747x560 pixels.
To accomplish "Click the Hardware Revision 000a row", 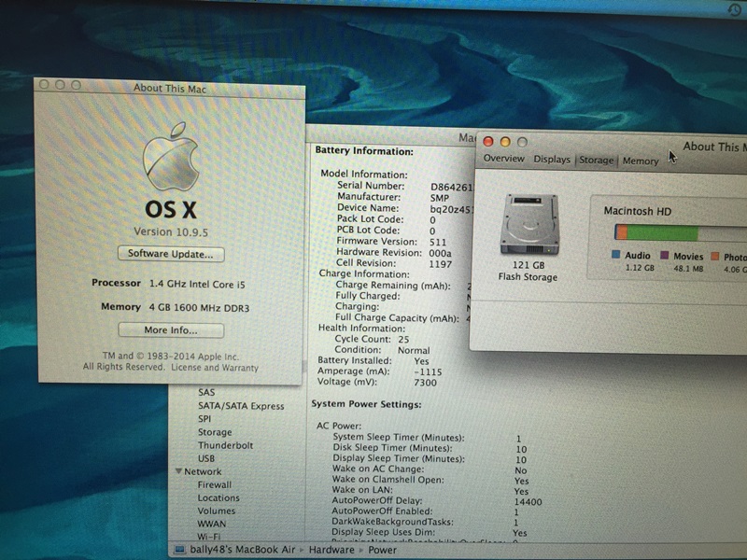I will pyautogui.click(x=393, y=252).
